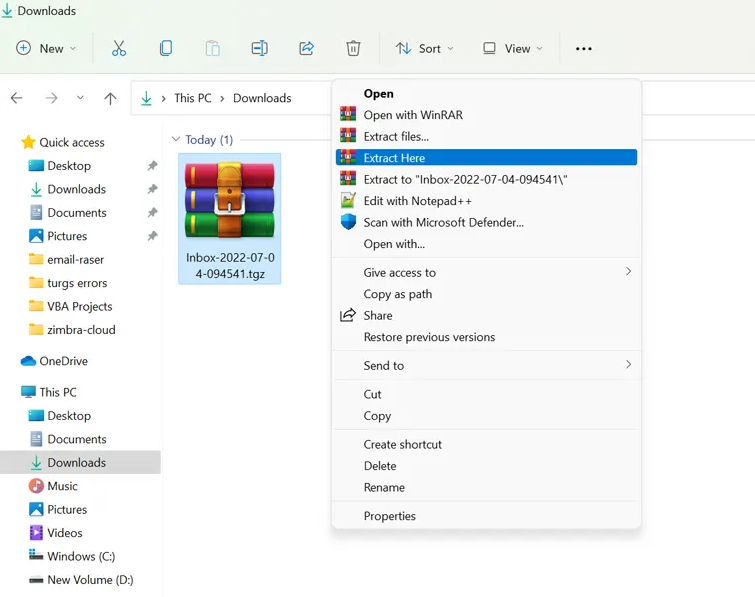Open Documents under Quick access
Image resolution: width=755 pixels, height=597 pixels.
[x=67, y=212]
